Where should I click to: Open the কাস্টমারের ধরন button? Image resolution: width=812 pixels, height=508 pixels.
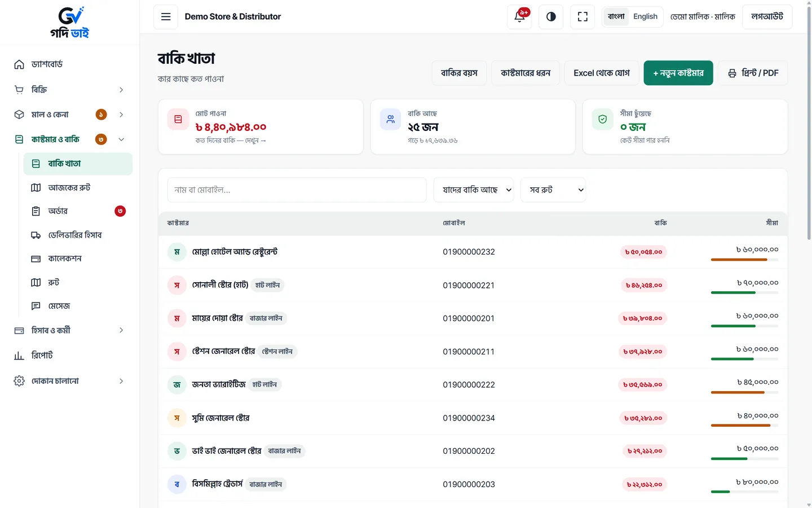coord(526,73)
